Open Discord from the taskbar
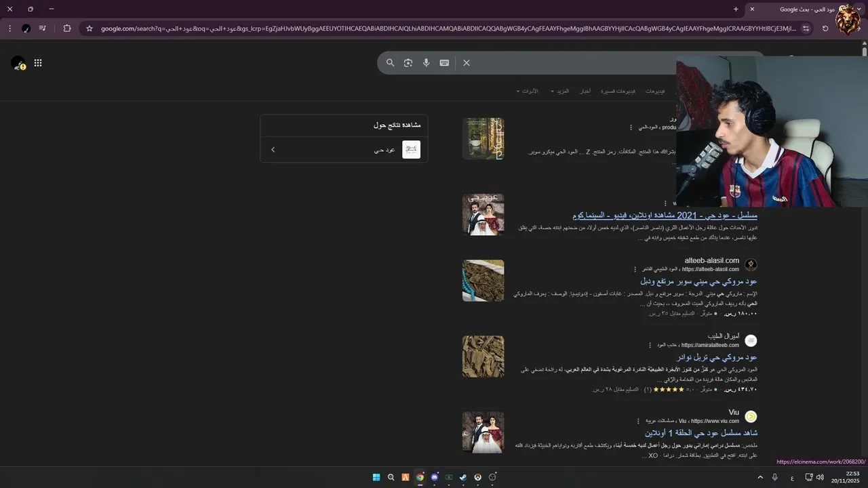This screenshot has width=868, height=488. click(434, 477)
